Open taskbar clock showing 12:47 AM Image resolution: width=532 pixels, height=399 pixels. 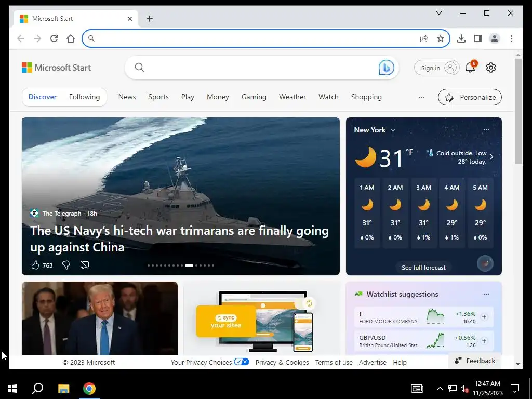coord(487,388)
